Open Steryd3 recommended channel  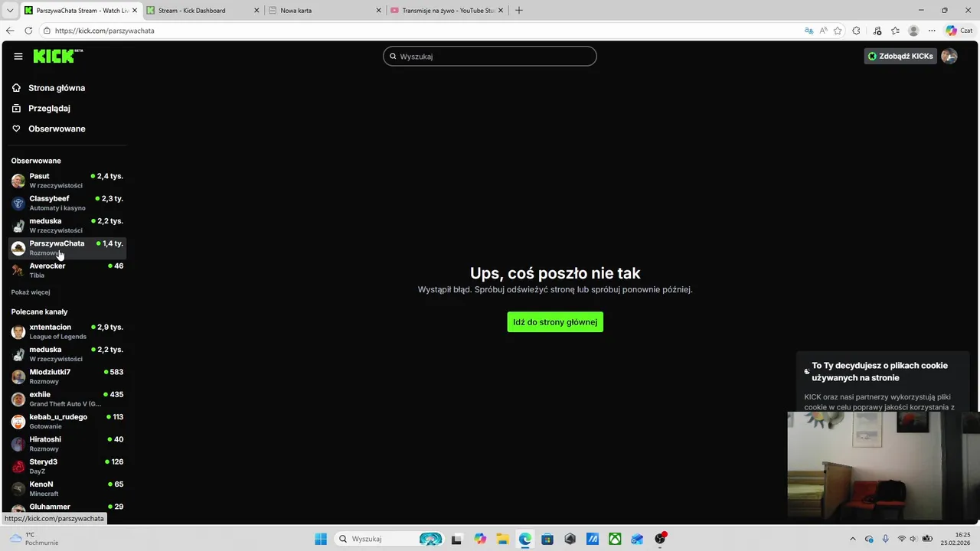click(67, 466)
